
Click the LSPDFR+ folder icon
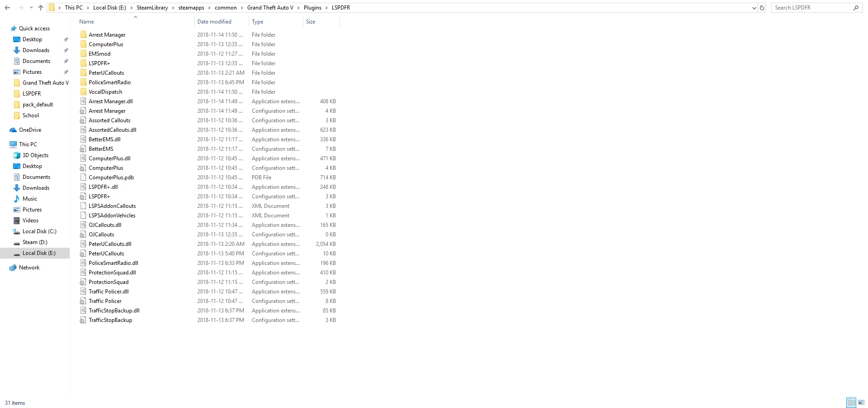pos(83,63)
